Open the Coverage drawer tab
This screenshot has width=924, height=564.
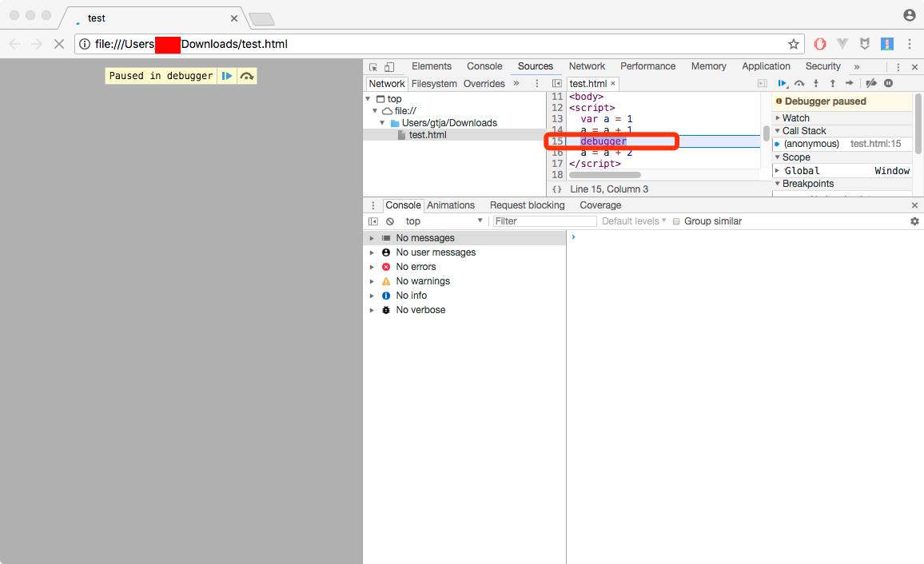click(x=599, y=205)
